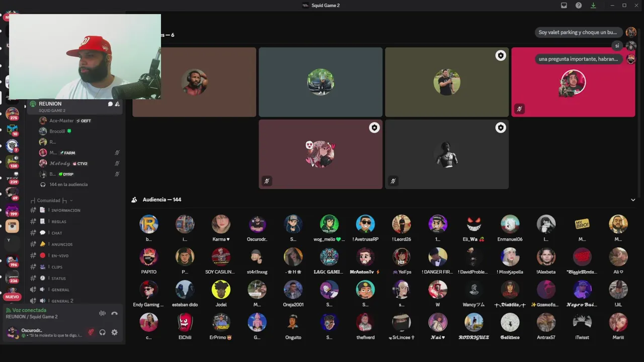Select the server icon with 275 badge
Image resolution: width=644 pixels, height=362 pixels.
pyautogui.click(x=12, y=113)
